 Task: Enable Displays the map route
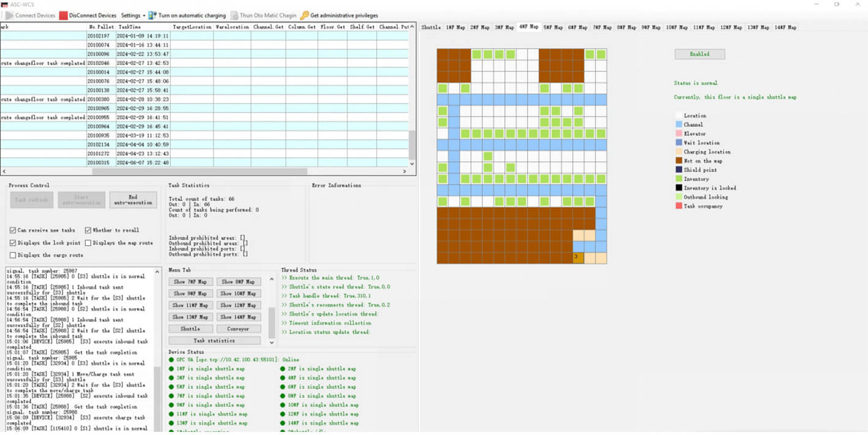click(x=88, y=243)
